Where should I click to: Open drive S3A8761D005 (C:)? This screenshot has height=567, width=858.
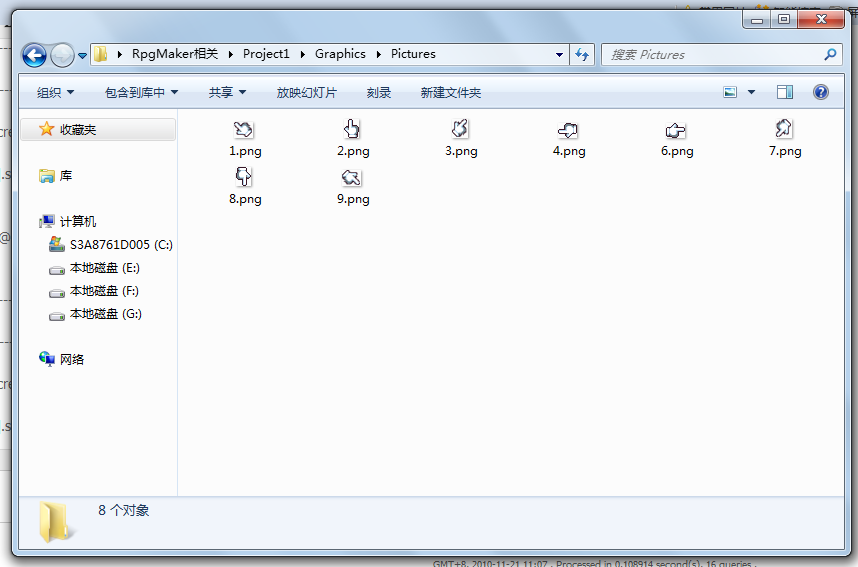pyautogui.click(x=121, y=245)
